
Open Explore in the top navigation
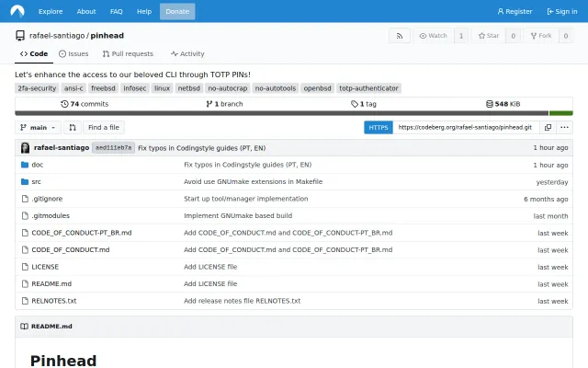tap(51, 11)
